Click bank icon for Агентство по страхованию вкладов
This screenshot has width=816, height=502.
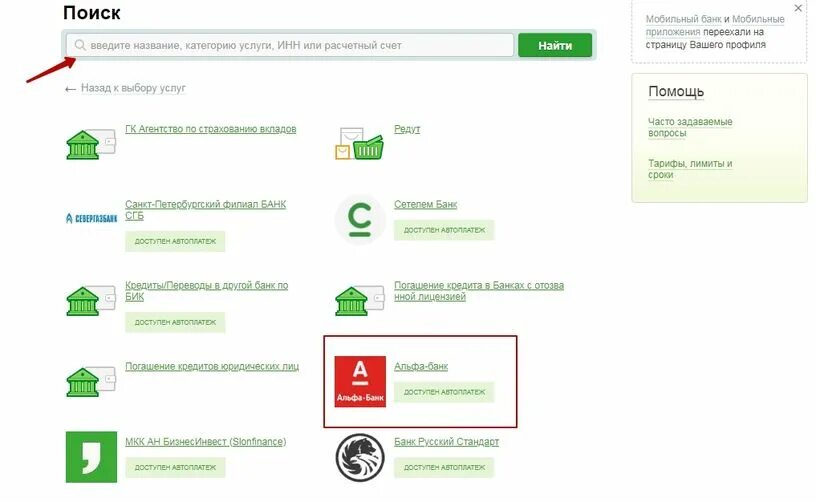pos(91,144)
